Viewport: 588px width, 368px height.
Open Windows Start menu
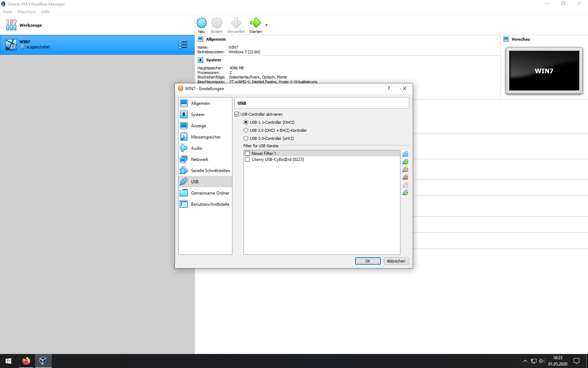8,361
